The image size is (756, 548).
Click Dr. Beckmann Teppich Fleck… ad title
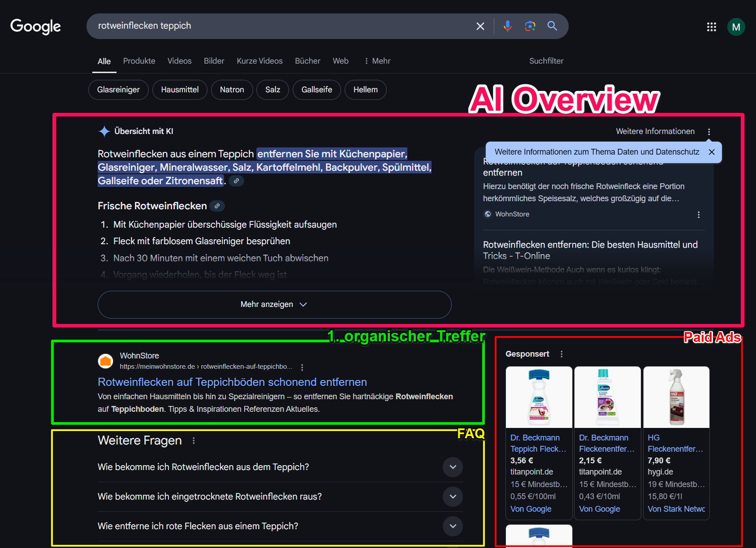[538, 443]
